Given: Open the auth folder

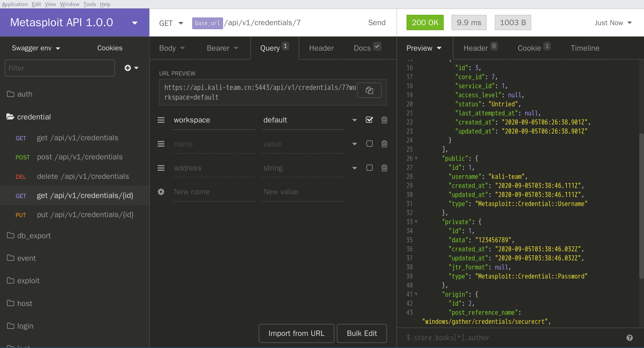Looking at the screenshot, I should 74,94.
